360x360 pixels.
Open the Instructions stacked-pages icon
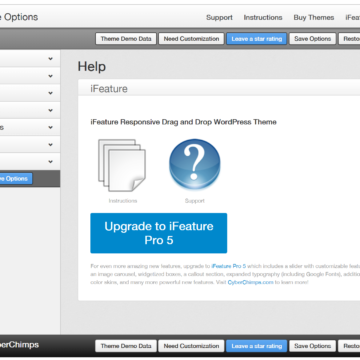(x=122, y=165)
